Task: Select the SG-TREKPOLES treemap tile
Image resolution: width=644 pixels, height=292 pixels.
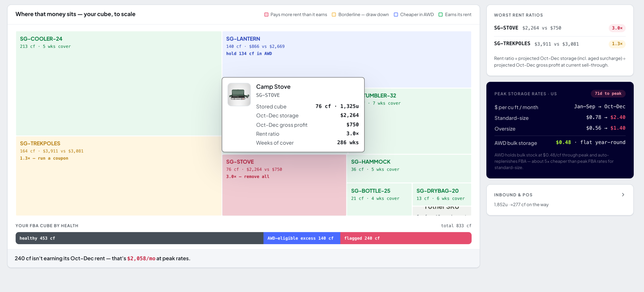Action: [x=118, y=176]
